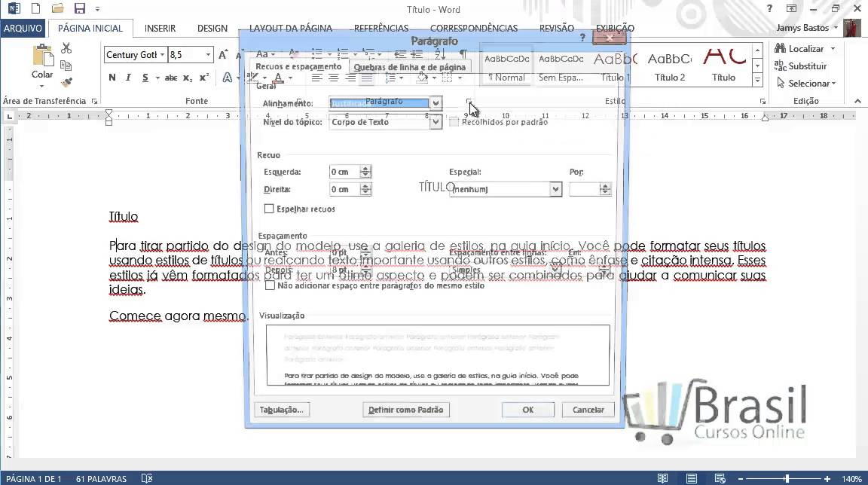Image resolution: width=868 pixels, height=485 pixels.
Task: Click zoom out minus icon
Action: (740, 479)
